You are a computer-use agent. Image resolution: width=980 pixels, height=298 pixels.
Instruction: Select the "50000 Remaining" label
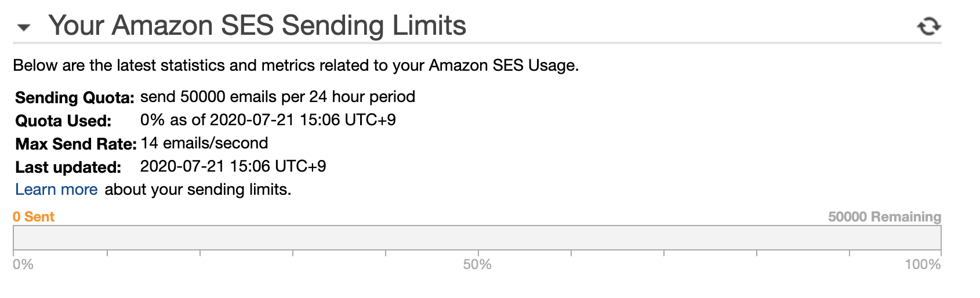pos(884,217)
